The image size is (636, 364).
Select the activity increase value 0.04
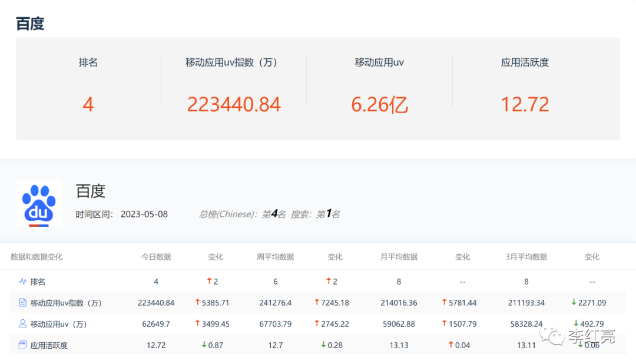(462, 345)
